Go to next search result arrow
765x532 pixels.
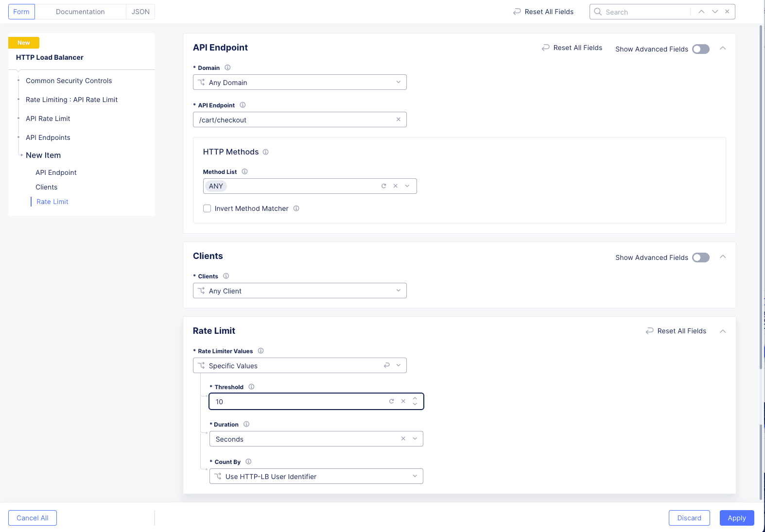click(715, 12)
